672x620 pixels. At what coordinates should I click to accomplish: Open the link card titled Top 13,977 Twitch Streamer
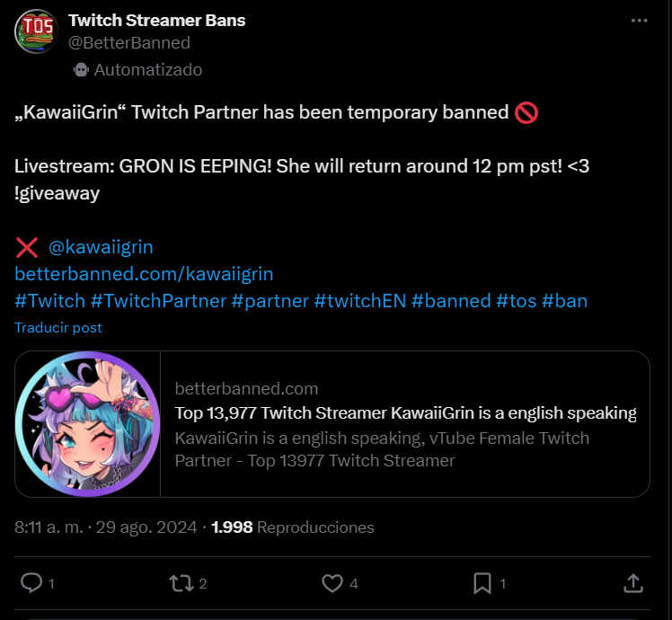click(x=405, y=424)
